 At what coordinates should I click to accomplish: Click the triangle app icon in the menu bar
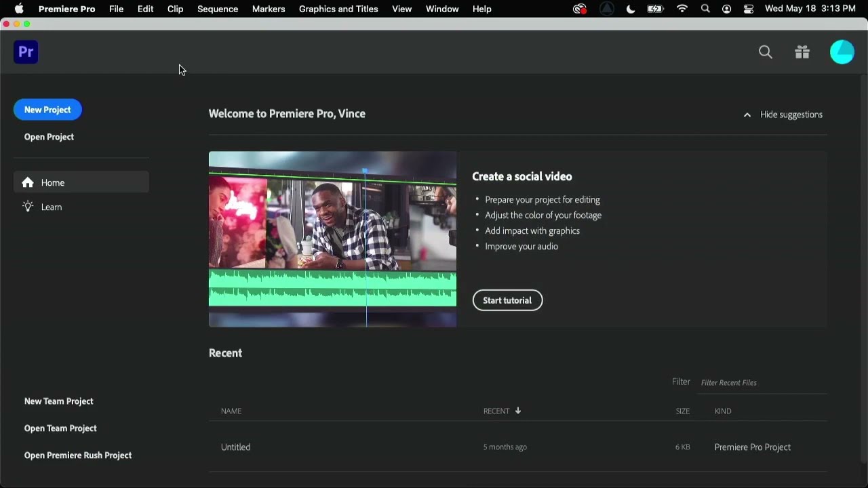607,9
